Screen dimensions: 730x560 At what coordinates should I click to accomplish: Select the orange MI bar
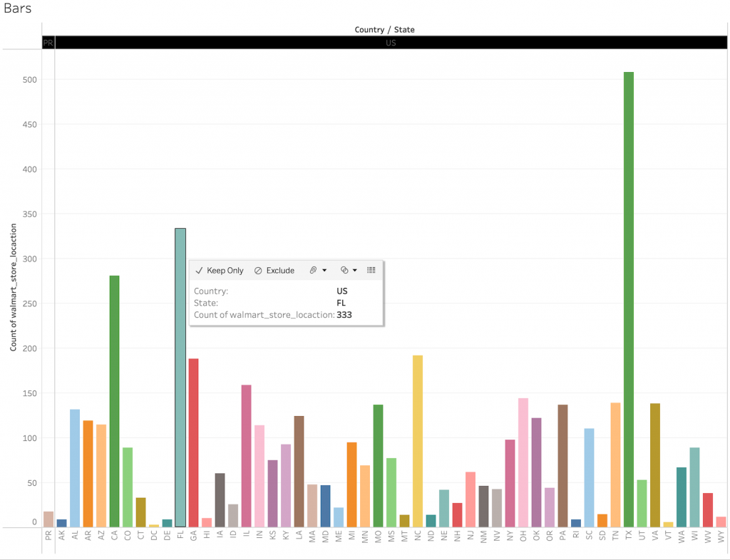351,484
